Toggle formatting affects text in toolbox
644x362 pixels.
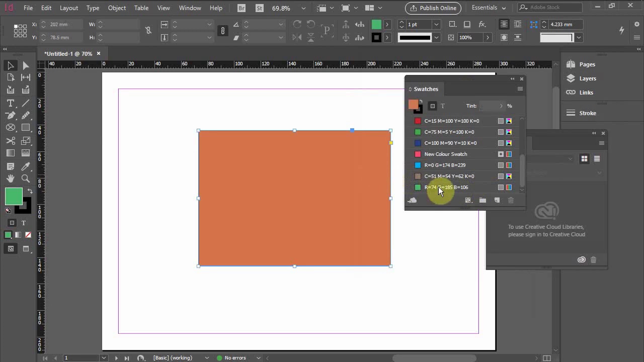click(23, 223)
